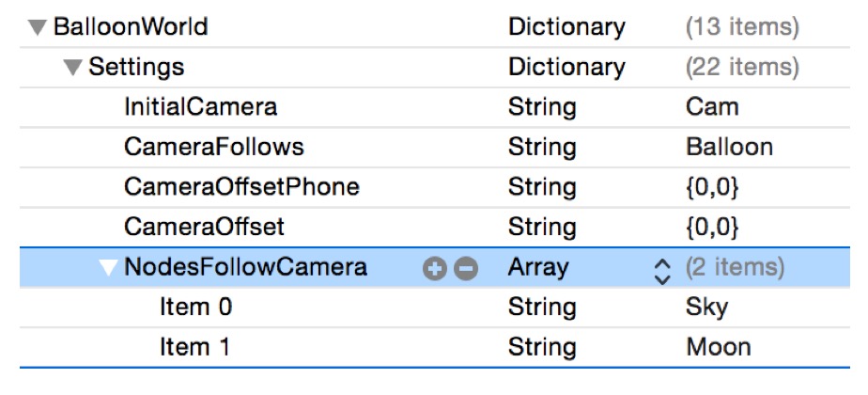Click the Balloon value field
868x395 pixels.
click(729, 148)
